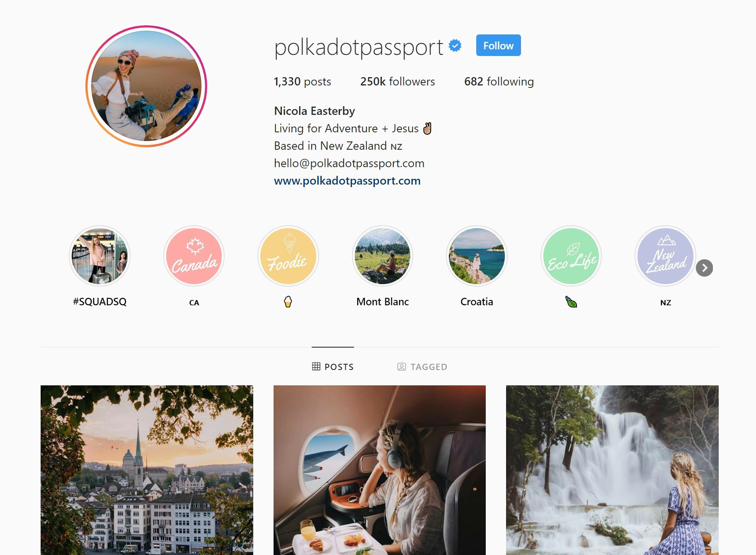Open the Mont Blanc highlight
The width and height of the screenshot is (756, 555).
(383, 256)
